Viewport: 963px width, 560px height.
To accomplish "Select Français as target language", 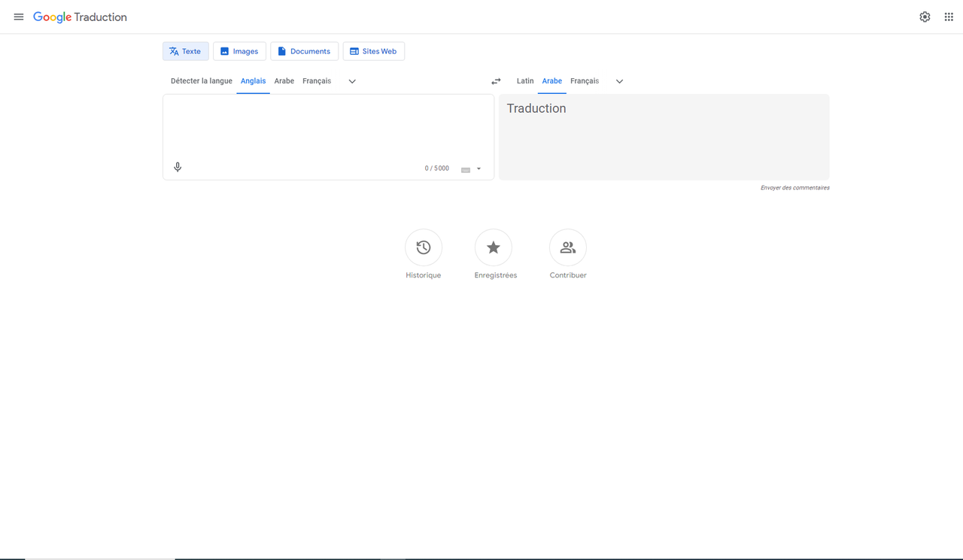I will pos(585,81).
